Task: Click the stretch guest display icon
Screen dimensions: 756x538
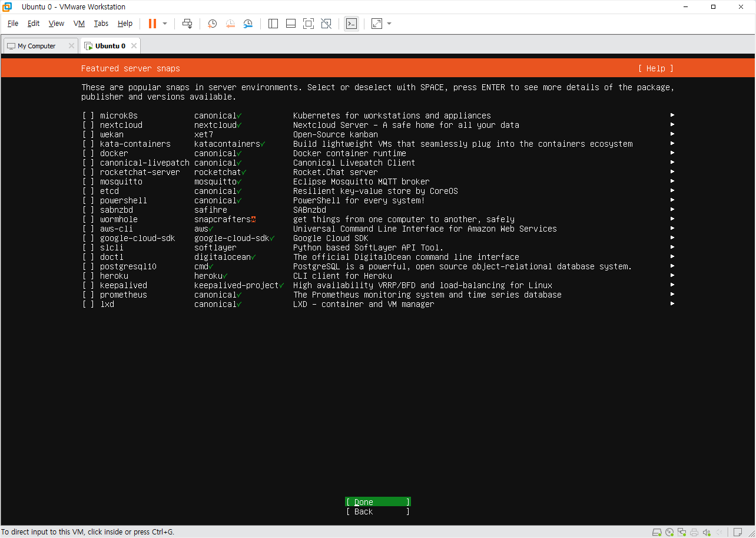Action: pyautogui.click(x=377, y=24)
